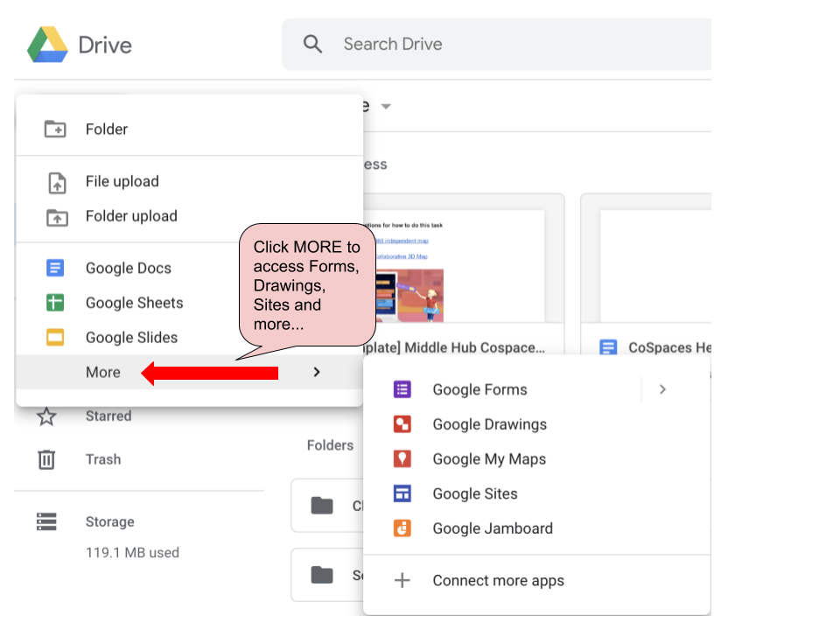Open the second folder card under Folders
This screenshot has height=630, width=840.
[327, 575]
